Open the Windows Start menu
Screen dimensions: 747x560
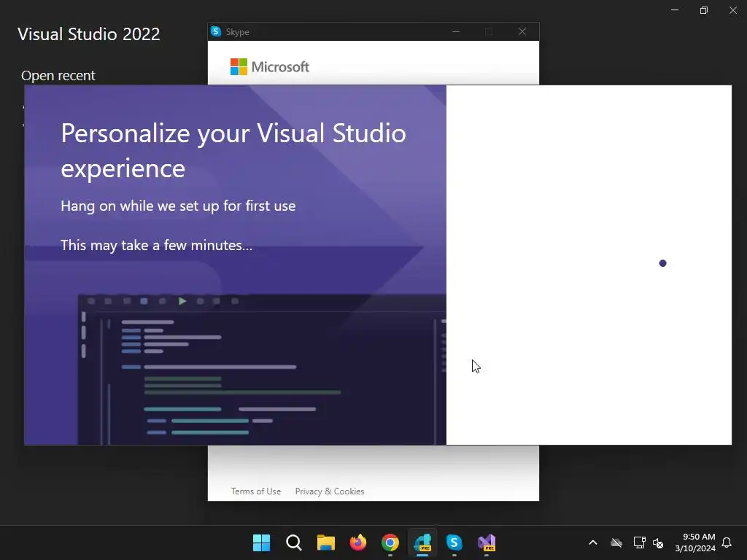coord(261,542)
